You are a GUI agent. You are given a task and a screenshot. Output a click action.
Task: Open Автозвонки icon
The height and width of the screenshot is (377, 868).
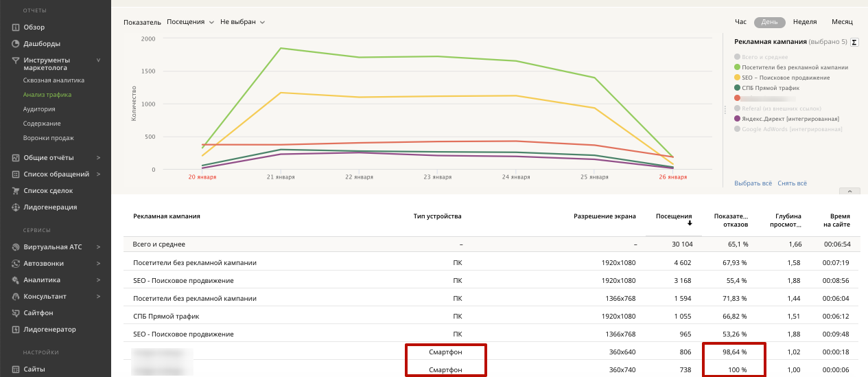[x=15, y=264]
